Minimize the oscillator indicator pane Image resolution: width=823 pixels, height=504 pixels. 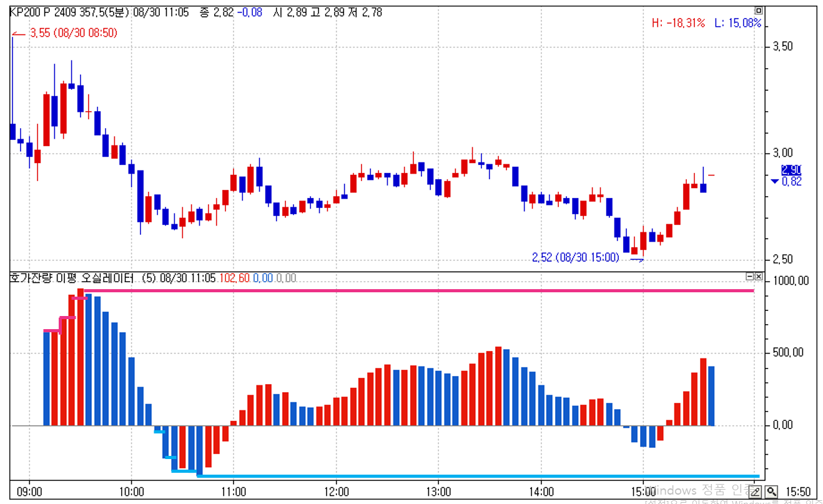click(x=750, y=276)
